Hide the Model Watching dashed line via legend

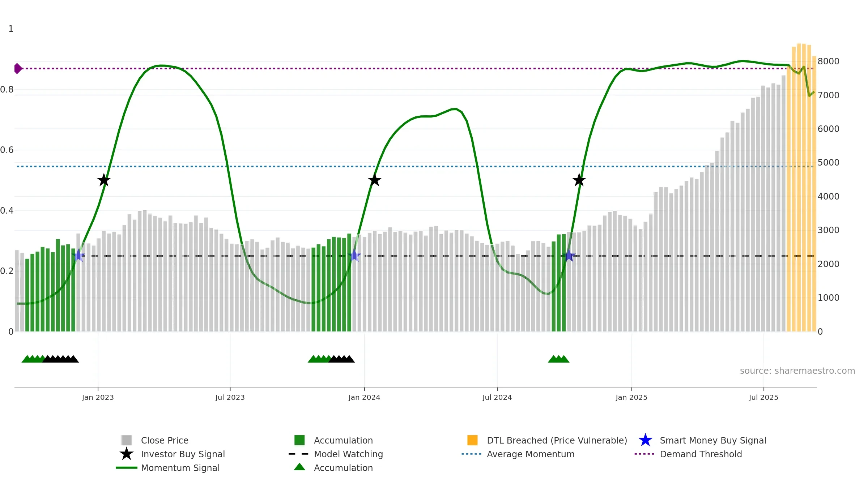click(x=336, y=454)
